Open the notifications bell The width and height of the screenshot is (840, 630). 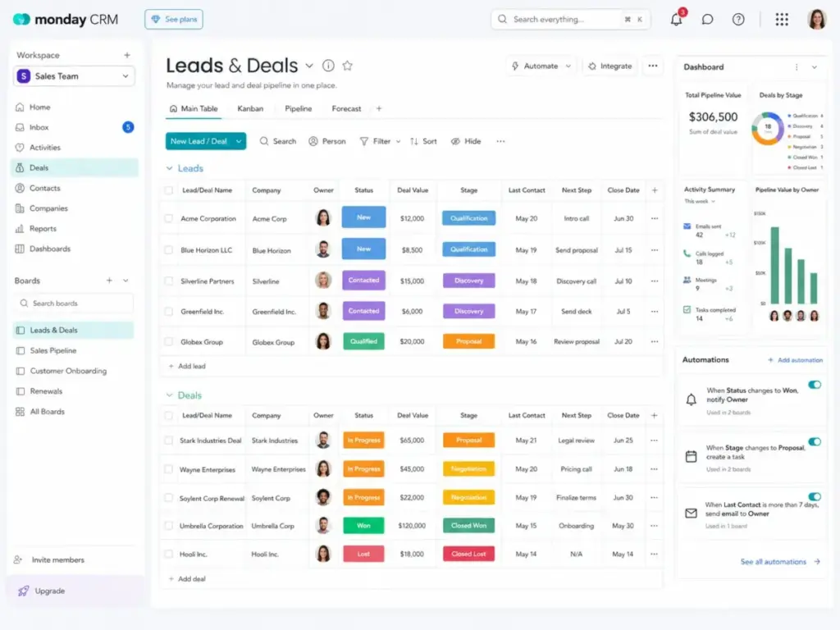point(676,20)
